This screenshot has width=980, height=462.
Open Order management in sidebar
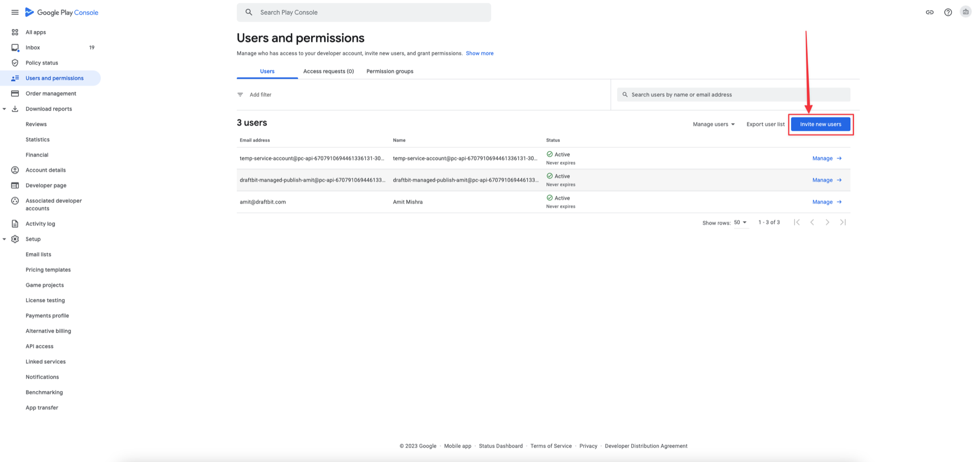click(50, 93)
